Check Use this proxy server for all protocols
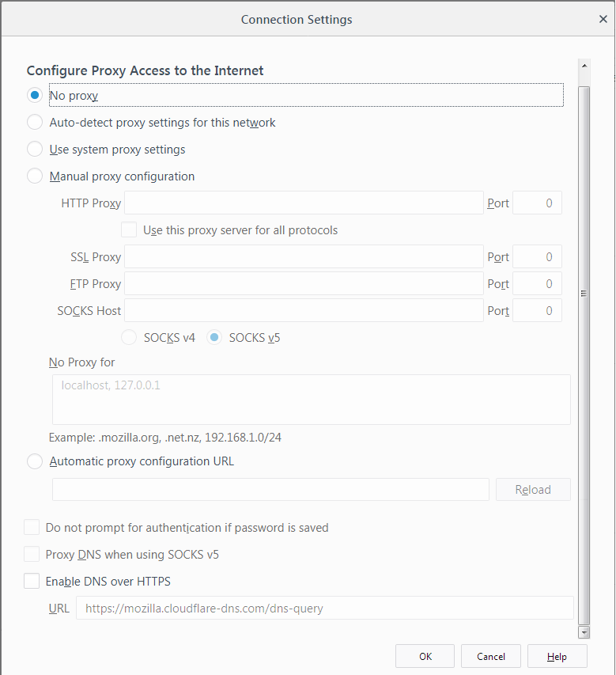 [x=128, y=229]
